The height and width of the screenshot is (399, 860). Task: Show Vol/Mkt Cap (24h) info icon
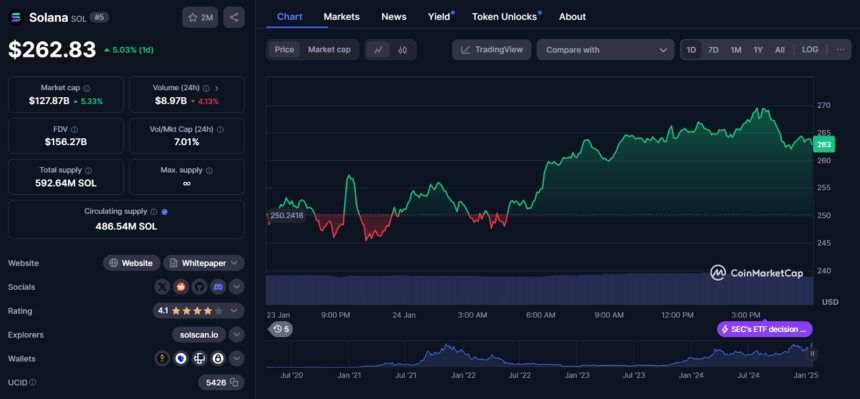coord(220,130)
